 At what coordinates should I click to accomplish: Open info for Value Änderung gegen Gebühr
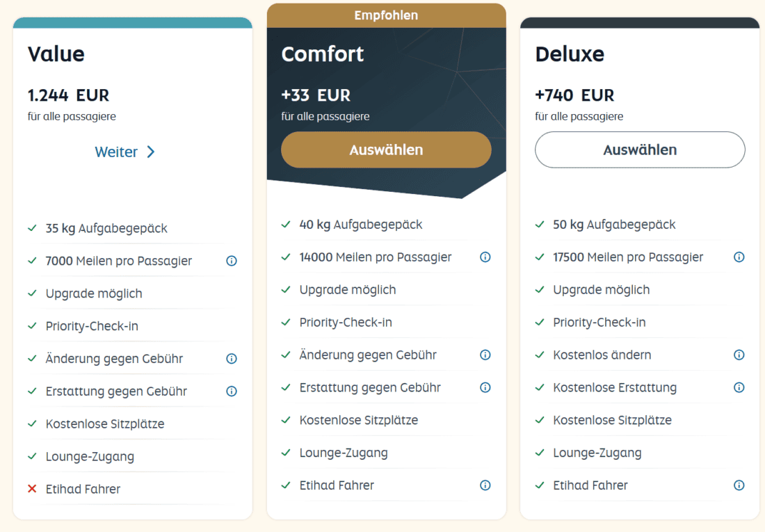232,359
